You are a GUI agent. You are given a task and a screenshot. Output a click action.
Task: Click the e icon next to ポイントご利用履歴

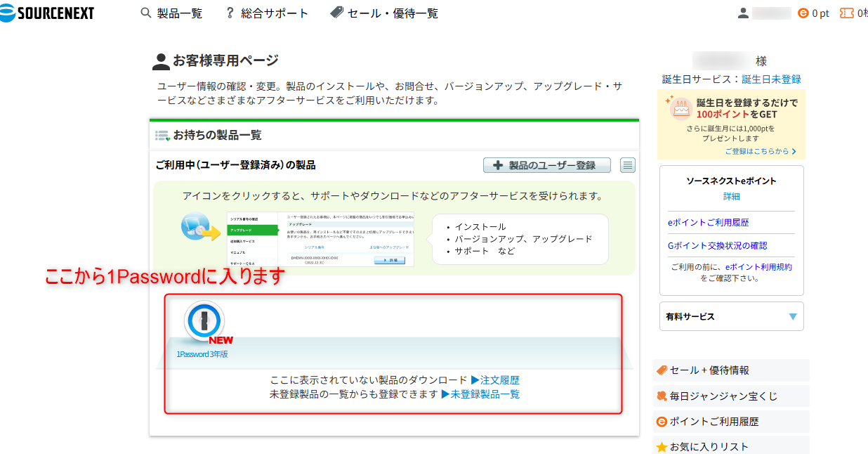click(662, 422)
